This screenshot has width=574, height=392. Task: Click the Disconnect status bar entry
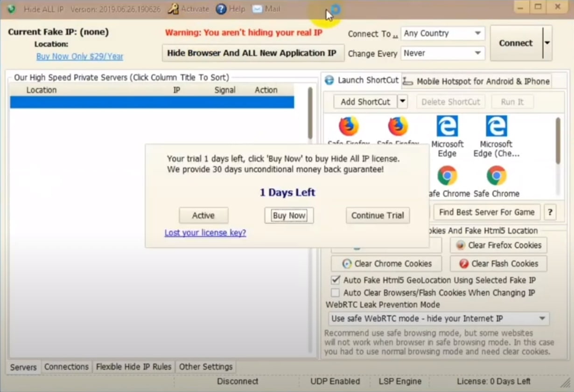point(238,381)
